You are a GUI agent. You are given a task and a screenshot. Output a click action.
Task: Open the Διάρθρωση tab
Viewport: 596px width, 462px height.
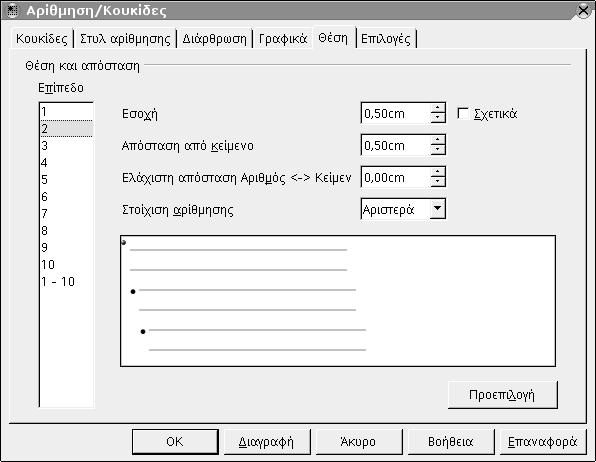pyautogui.click(x=214, y=39)
